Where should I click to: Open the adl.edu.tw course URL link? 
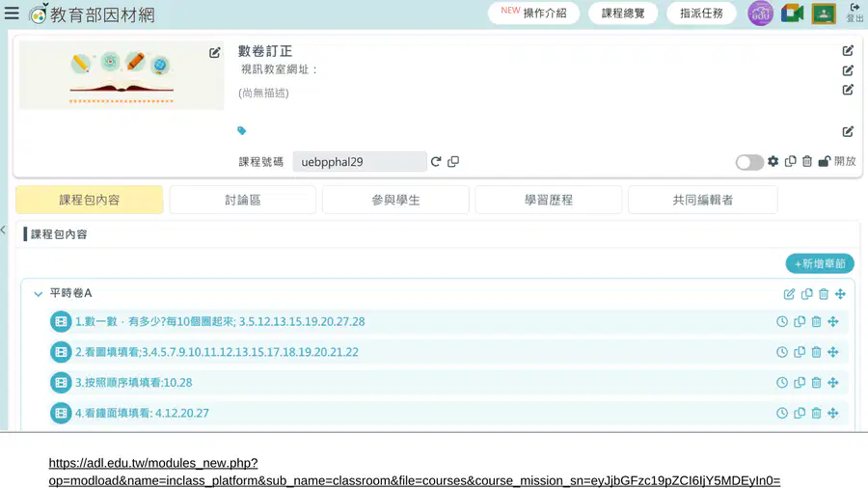pos(414,472)
